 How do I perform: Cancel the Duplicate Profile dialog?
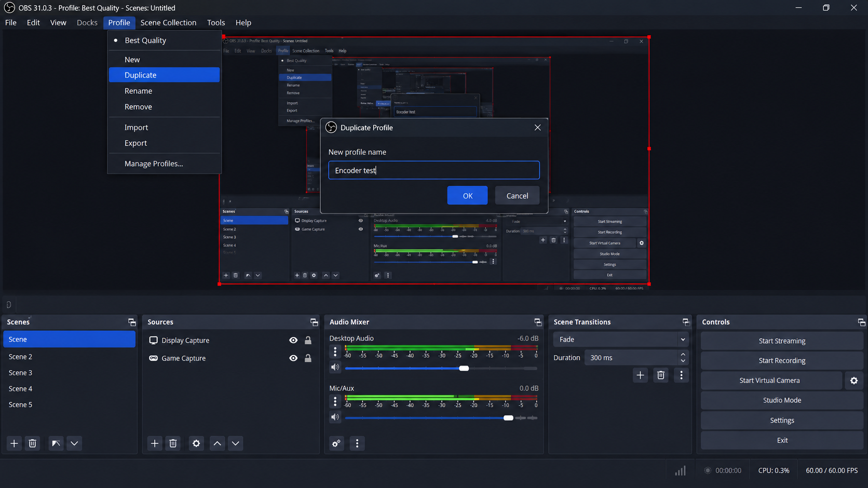coord(517,196)
